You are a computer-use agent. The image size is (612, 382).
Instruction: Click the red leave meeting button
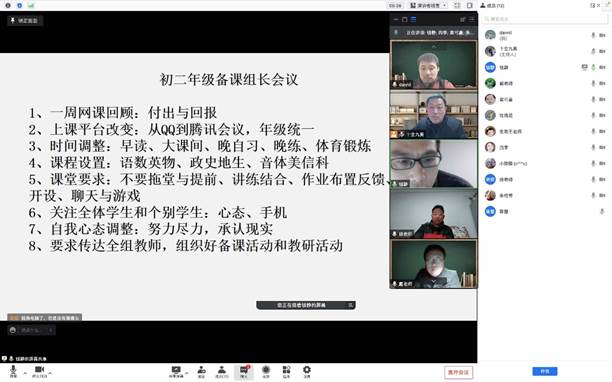(458, 372)
